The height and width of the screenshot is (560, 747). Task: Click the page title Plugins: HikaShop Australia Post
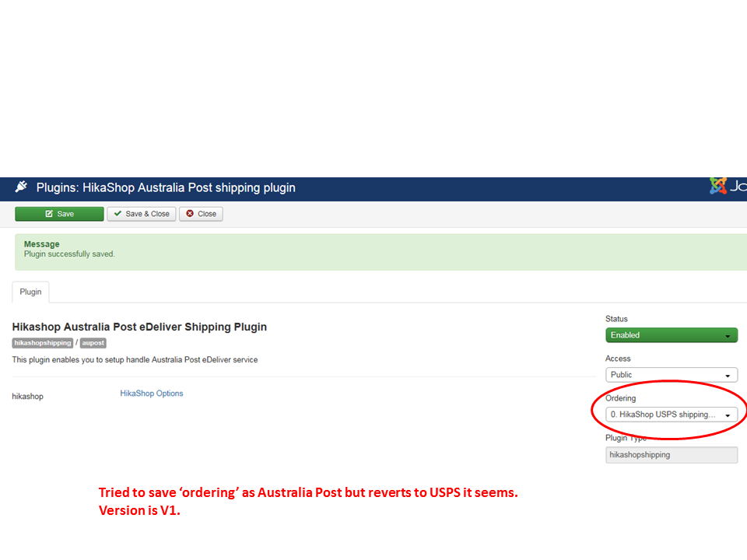click(166, 187)
